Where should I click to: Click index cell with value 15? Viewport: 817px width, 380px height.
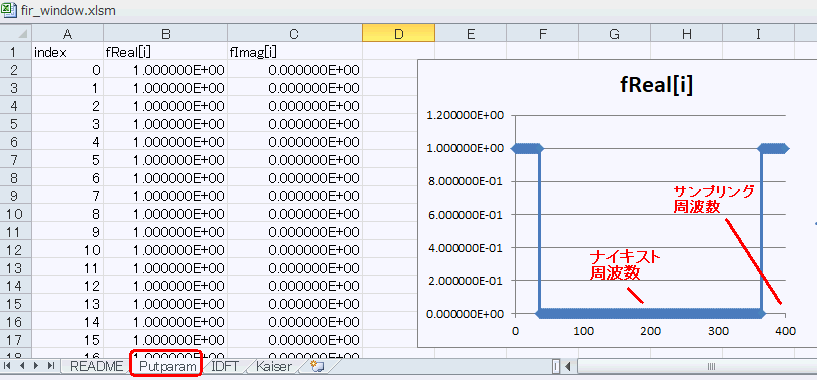tap(68, 340)
